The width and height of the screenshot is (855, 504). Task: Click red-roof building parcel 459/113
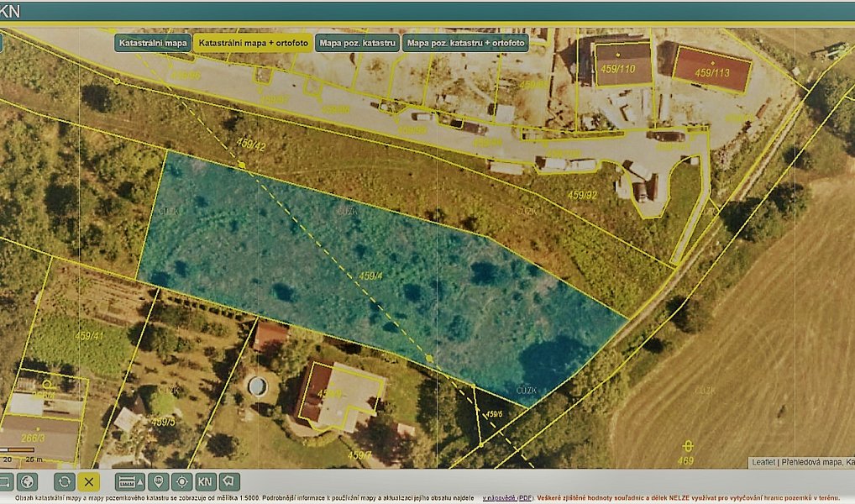[x=712, y=72]
